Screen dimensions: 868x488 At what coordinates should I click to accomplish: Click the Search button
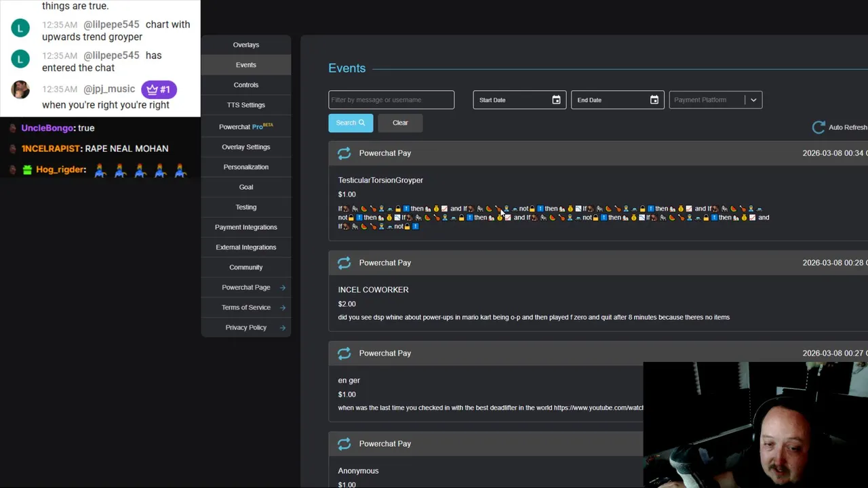coord(351,123)
